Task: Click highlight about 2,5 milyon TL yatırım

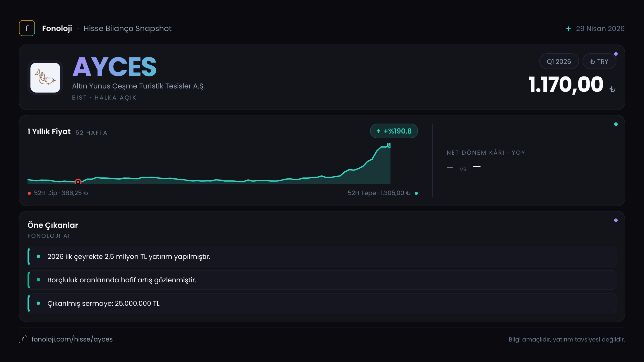Action: tap(322, 257)
